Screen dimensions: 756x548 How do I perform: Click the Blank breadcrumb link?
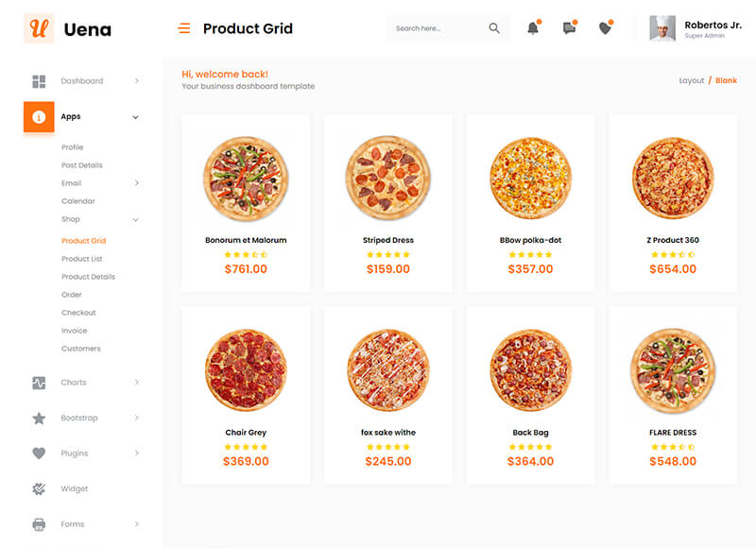[726, 80]
